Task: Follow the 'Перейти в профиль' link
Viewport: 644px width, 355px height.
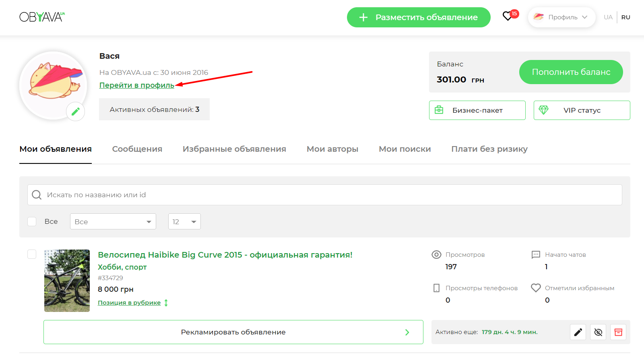Action: pyautogui.click(x=137, y=85)
